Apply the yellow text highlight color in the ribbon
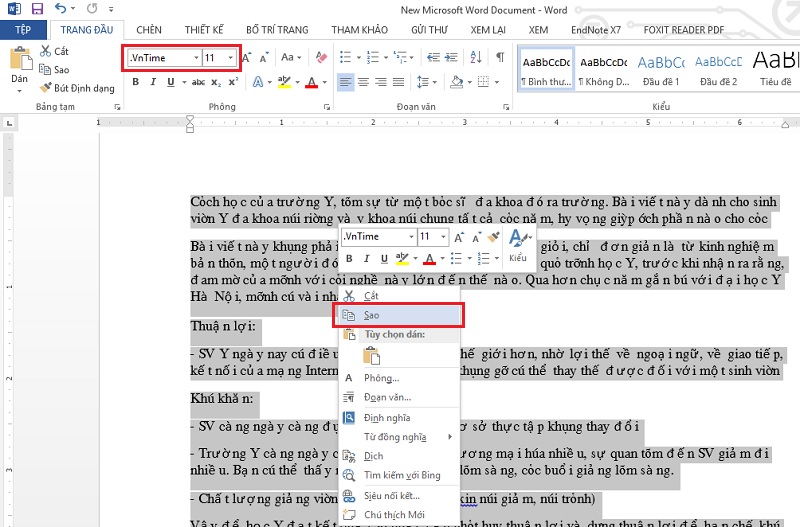The height and width of the screenshot is (527, 800). coord(284,82)
